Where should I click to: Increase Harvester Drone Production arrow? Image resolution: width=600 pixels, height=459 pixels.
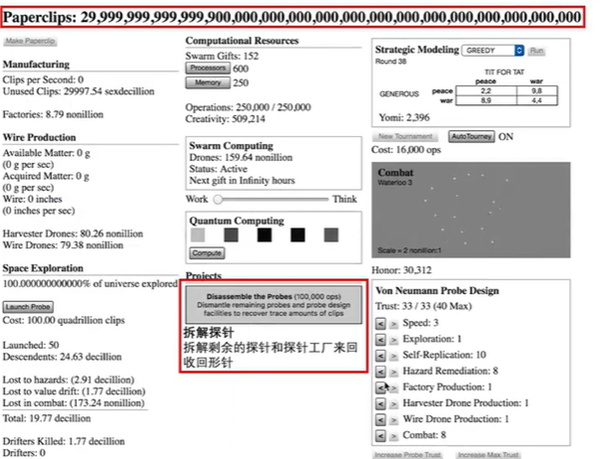click(394, 404)
